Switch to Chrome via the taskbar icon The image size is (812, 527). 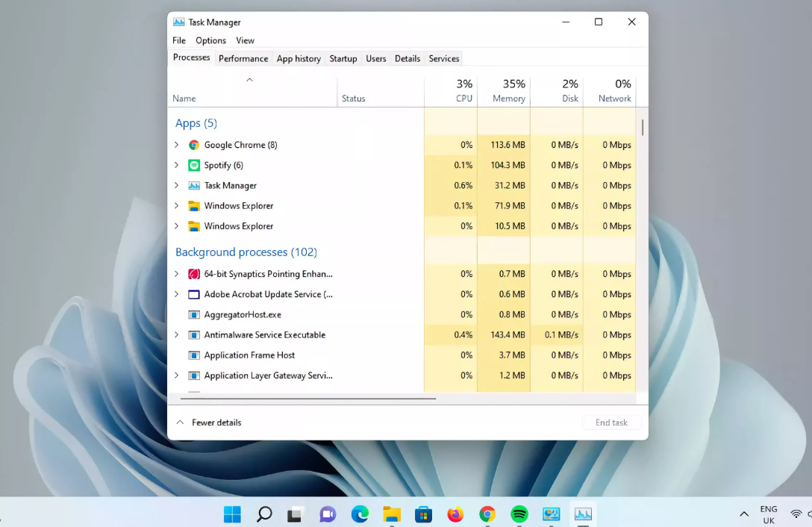pyautogui.click(x=487, y=514)
